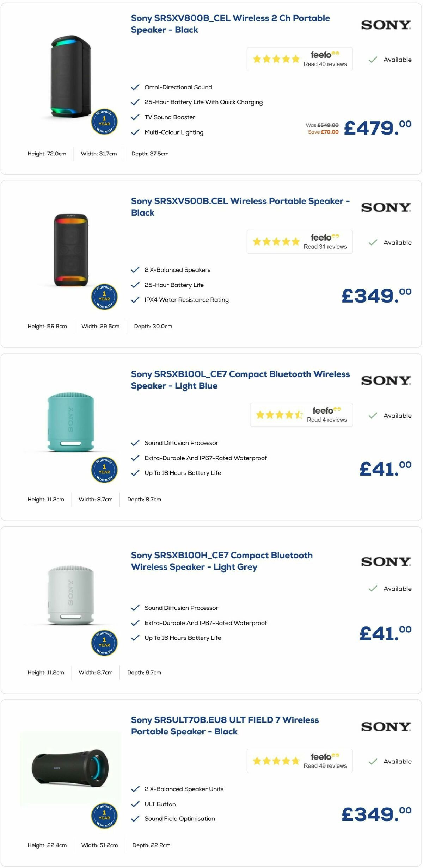Click the 1 Year Warranty badge on the SRSXV500B speaker

(104, 297)
